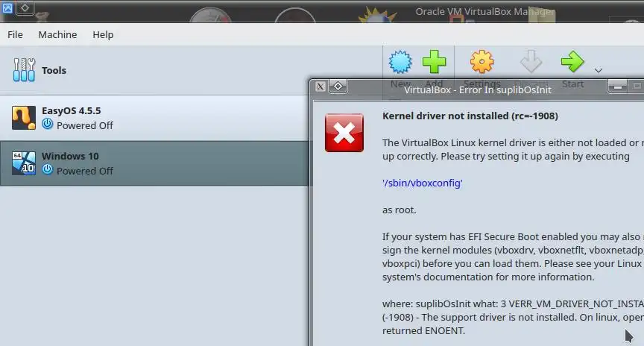Click the 'returned ENOENT.' line in error dialog
The height and width of the screenshot is (346, 644).
coord(423,330)
